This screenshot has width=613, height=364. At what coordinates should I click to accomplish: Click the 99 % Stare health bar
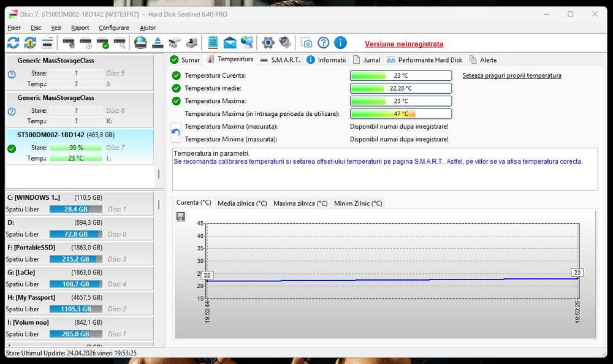[76, 148]
